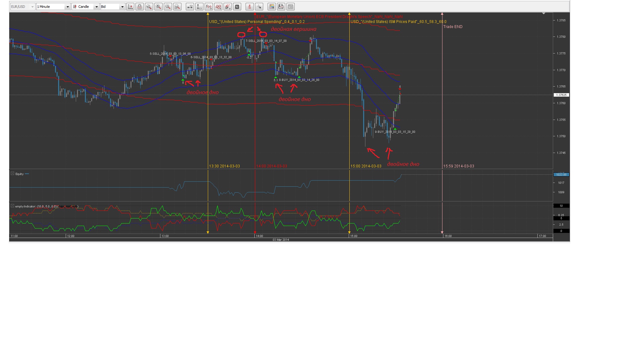Click the 5-SELL_2014_03_03_13_06_00 order label
The height and width of the screenshot is (350, 644).
tap(170, 54)
